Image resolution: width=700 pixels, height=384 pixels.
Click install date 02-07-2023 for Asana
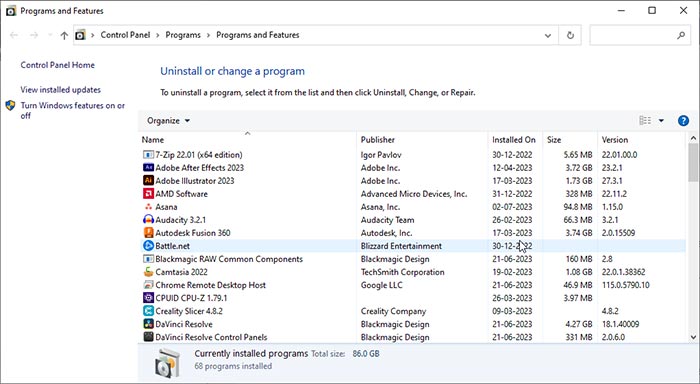pos(512,207)
